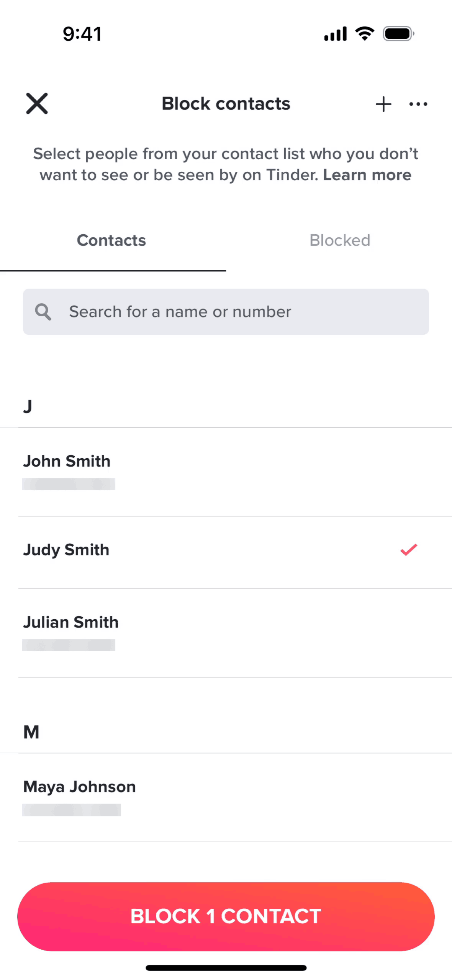Screen dimensions: 452x980
Task: Tap the home indicator bar
Action: (226, 968)
